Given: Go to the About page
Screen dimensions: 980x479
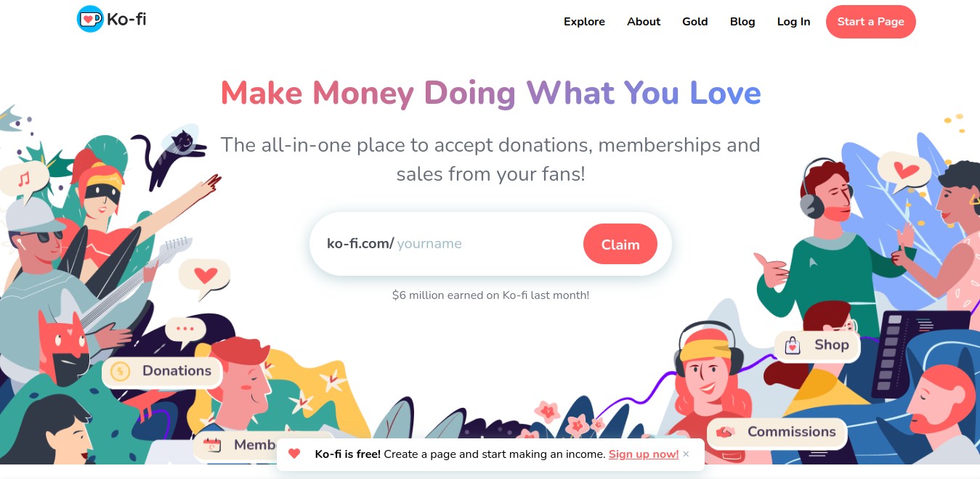Looking at the screenshot, I should point(644,22).
